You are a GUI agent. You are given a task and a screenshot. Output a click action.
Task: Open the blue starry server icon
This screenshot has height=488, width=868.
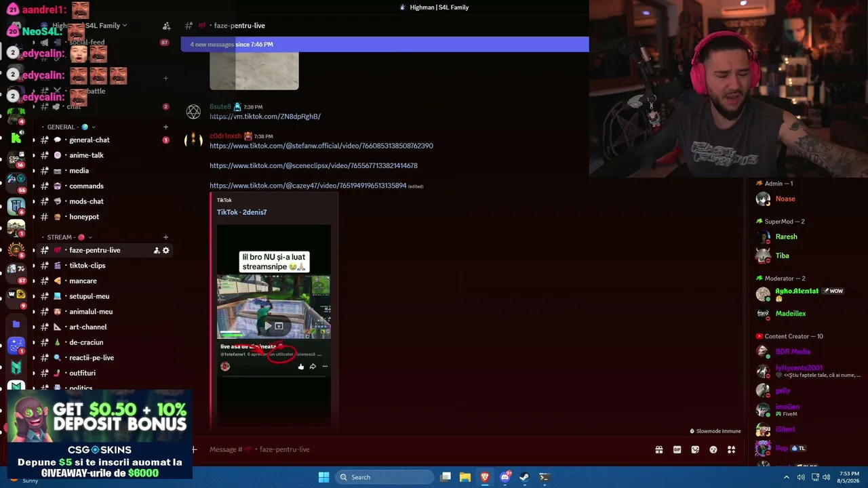(x=16, y=345)
